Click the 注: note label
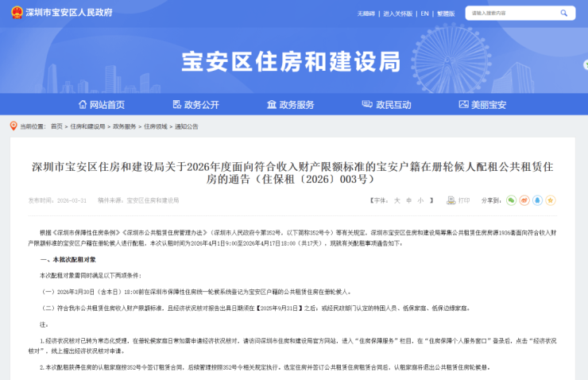The width and height of the screenshot is (588, 380). (44, 324)
